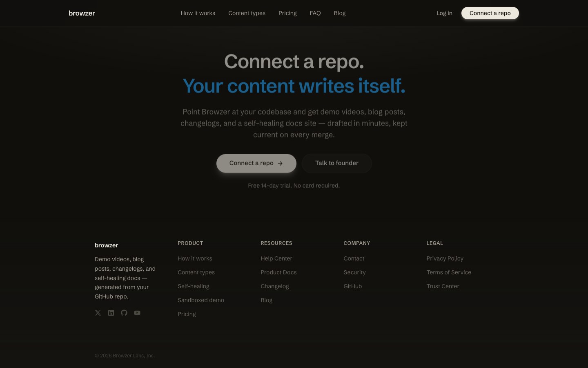Visit the Help Center link
This screenshot has height=368, width=588.
coord(276,258)
